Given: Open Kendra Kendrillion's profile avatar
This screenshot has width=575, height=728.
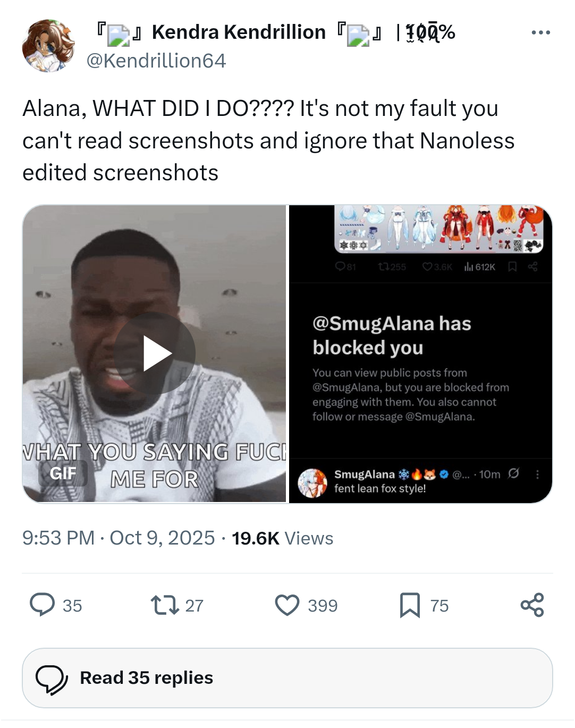Looking at the screenshot, I should pos(48,46).
